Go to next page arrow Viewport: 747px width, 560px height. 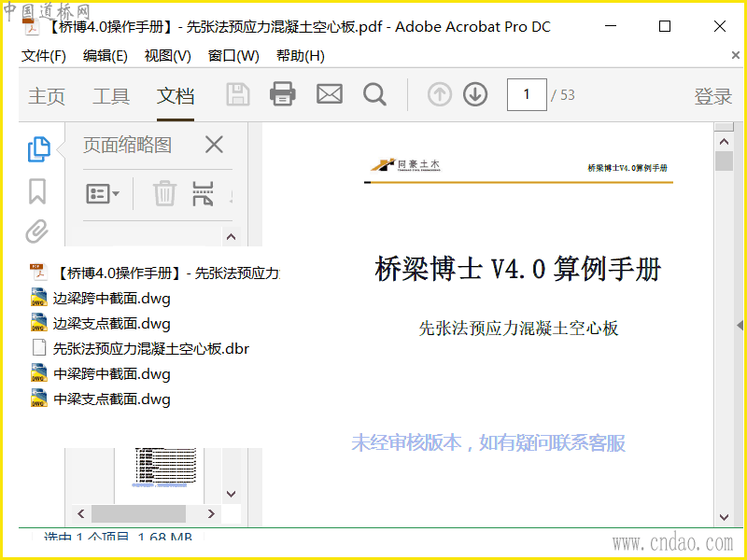point(475,94)
